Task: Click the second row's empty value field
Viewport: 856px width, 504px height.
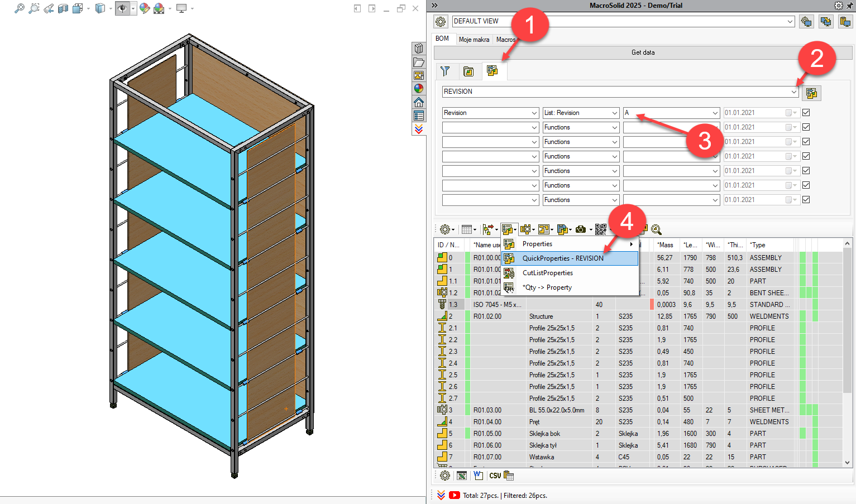Action: click(671, 127)
